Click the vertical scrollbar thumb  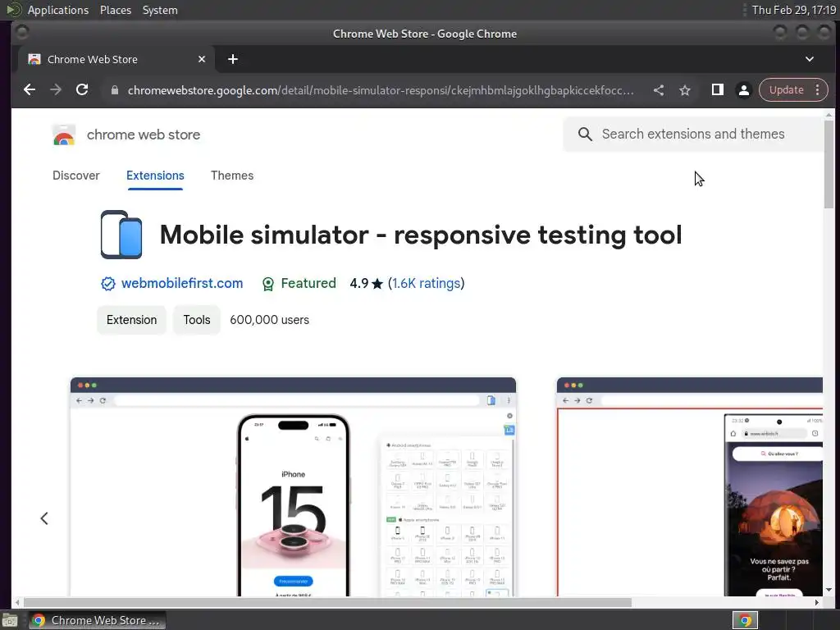click(x=829, y=164)
